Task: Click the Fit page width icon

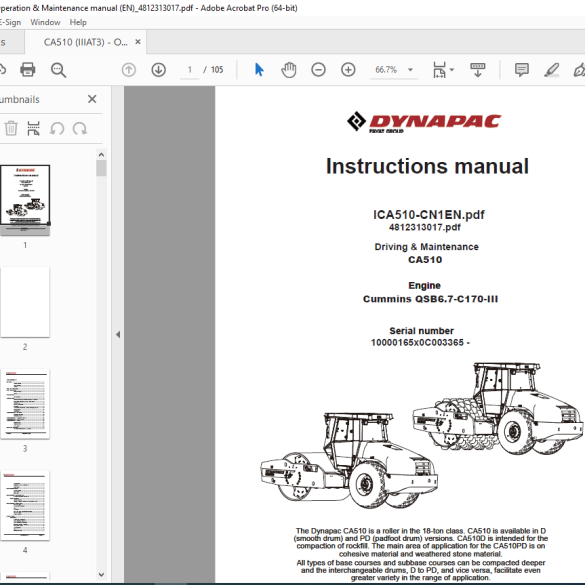Action: [x=439, y=70]
